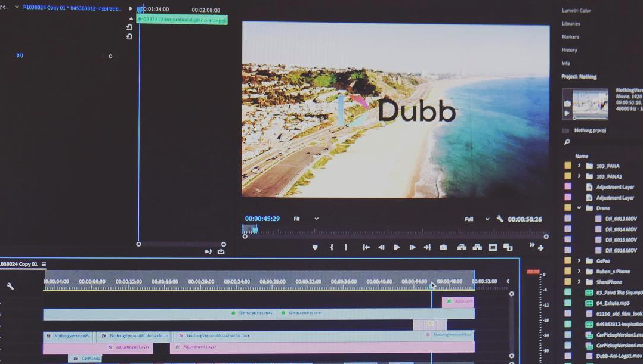Screen dimensions: 643x364
Task: Select the dubb.com clip in timeline
Action: click(458, 301)
